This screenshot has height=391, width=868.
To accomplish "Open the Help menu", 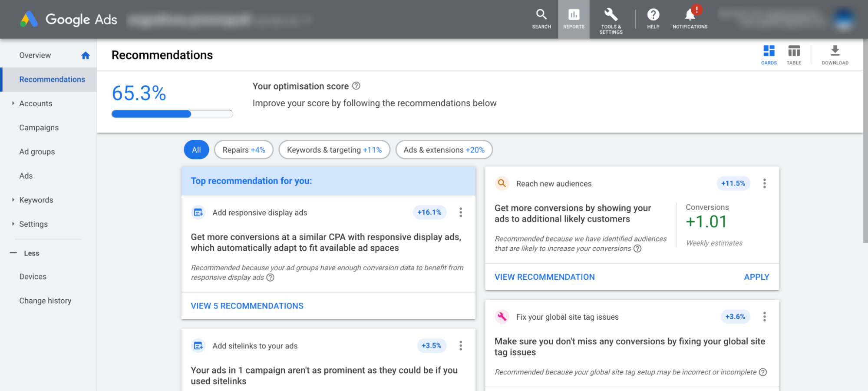I will click(653, 19).
